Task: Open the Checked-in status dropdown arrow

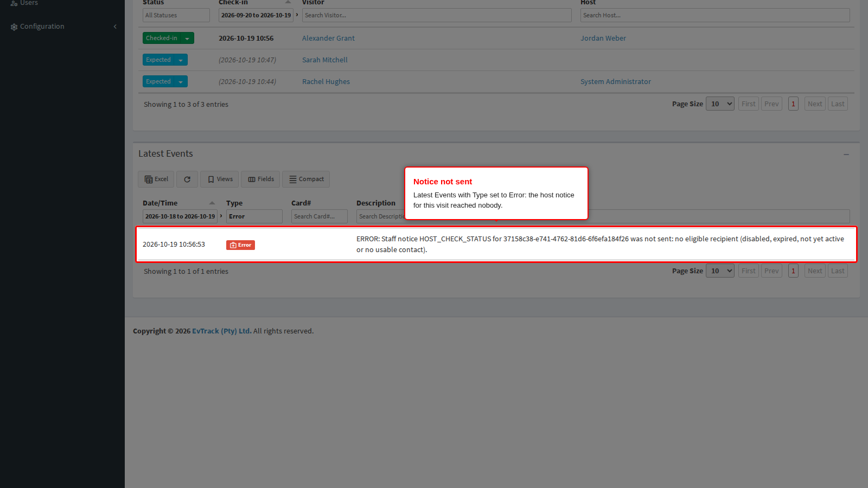Action: [x=187, y=38]
